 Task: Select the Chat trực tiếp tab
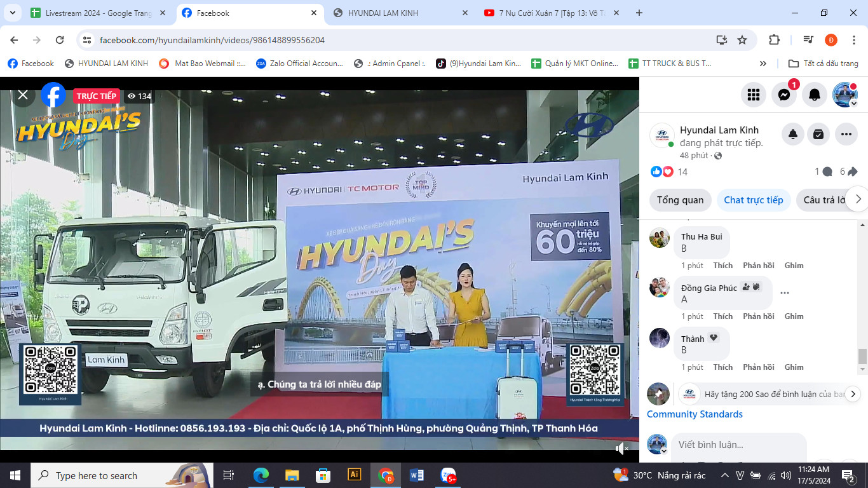(754, 200)
